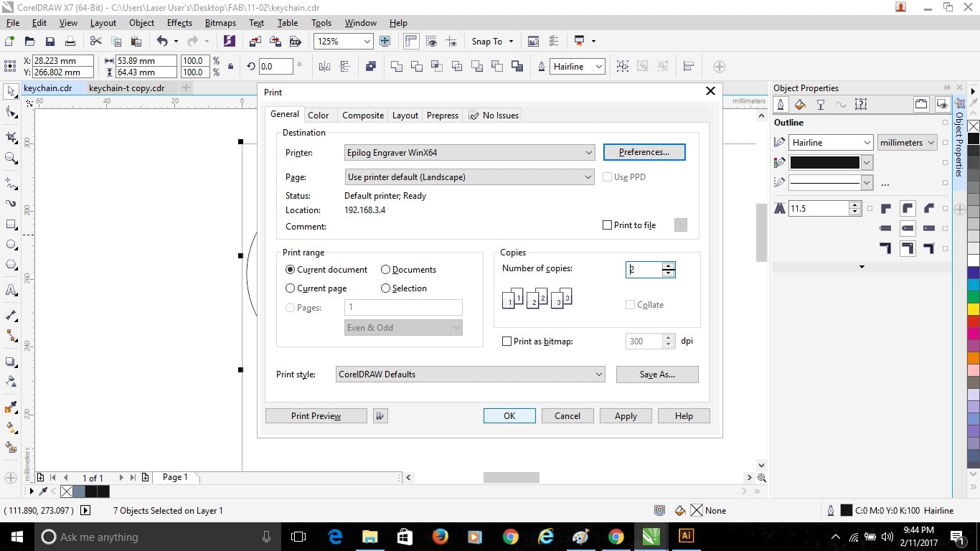
Task: Click the Print Preview button
Action: click(x=316, y=416)
